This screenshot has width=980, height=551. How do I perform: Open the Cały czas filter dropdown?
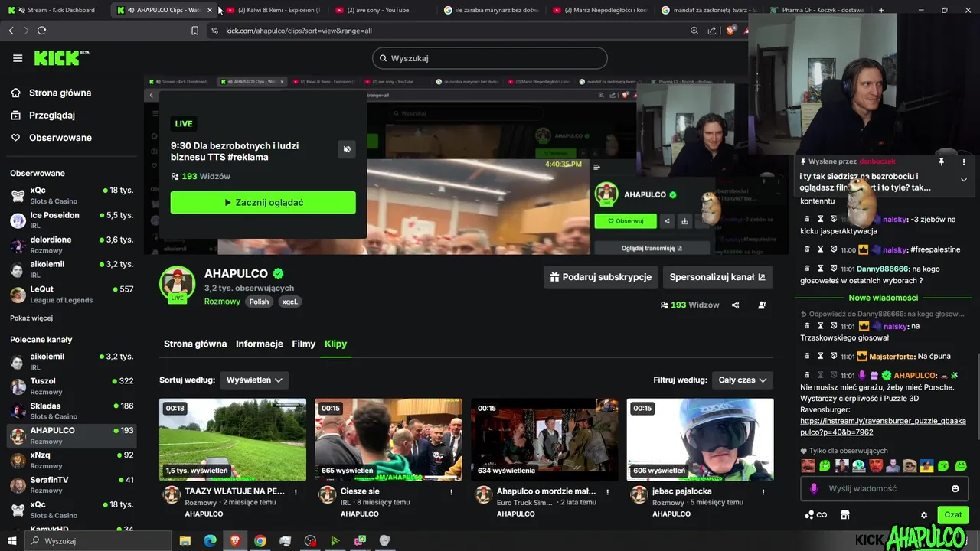742,380
